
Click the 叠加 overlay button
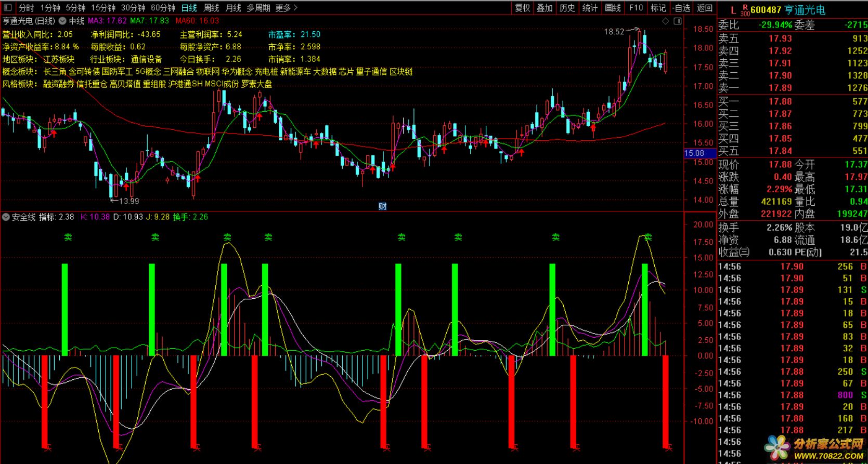545,8
